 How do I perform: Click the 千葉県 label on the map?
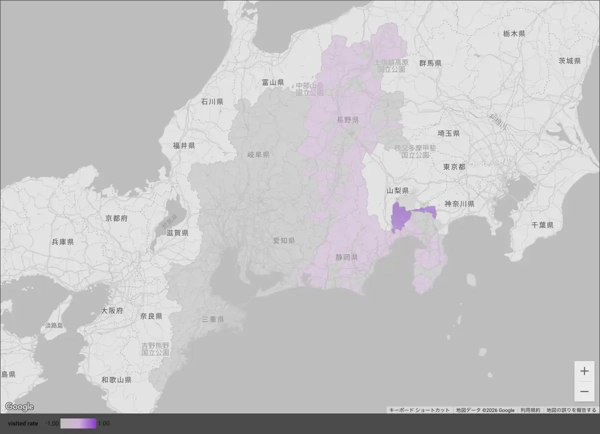pos(542,225)
